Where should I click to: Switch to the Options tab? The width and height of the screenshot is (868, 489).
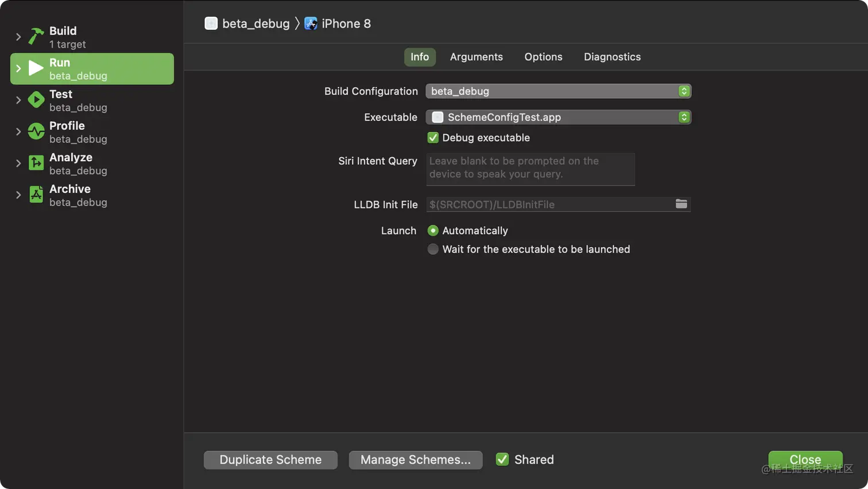(543, 57)
